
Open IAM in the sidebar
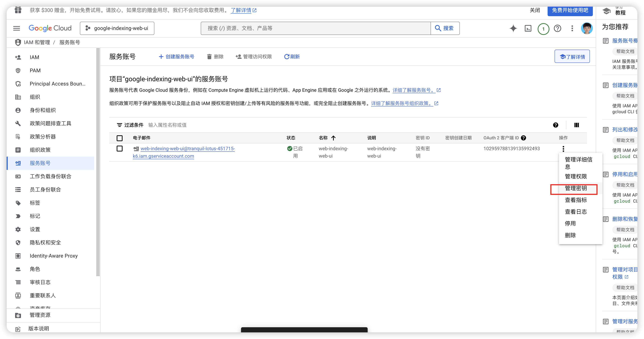pos(50,57)
